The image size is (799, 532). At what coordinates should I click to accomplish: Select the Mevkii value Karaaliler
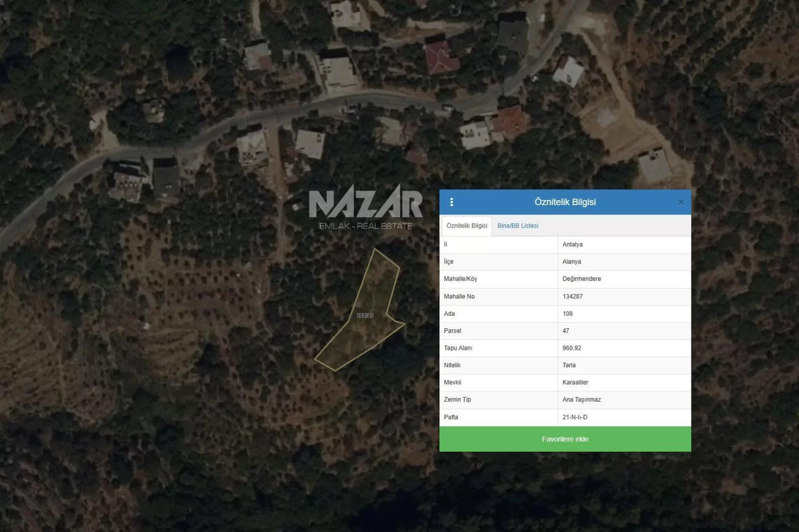point(575,382)
